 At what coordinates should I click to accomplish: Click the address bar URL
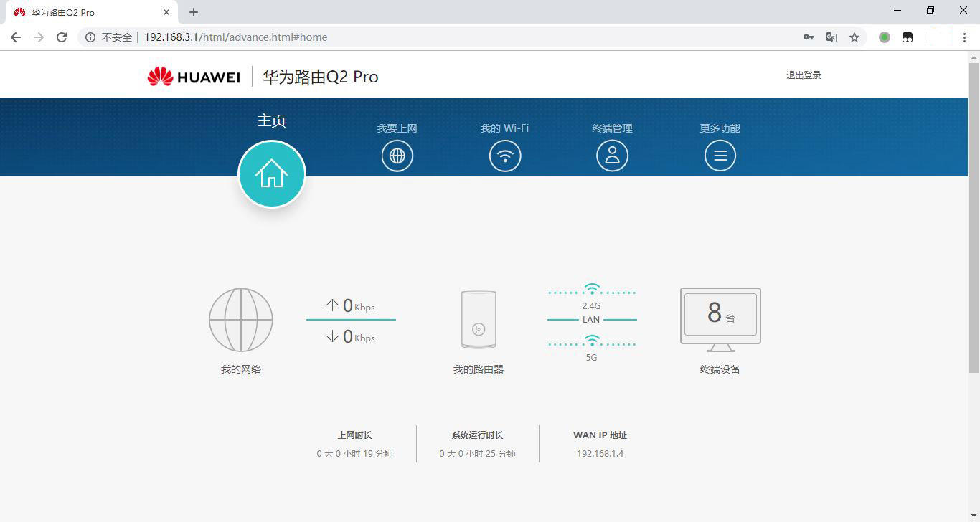(x=236, y=37)
